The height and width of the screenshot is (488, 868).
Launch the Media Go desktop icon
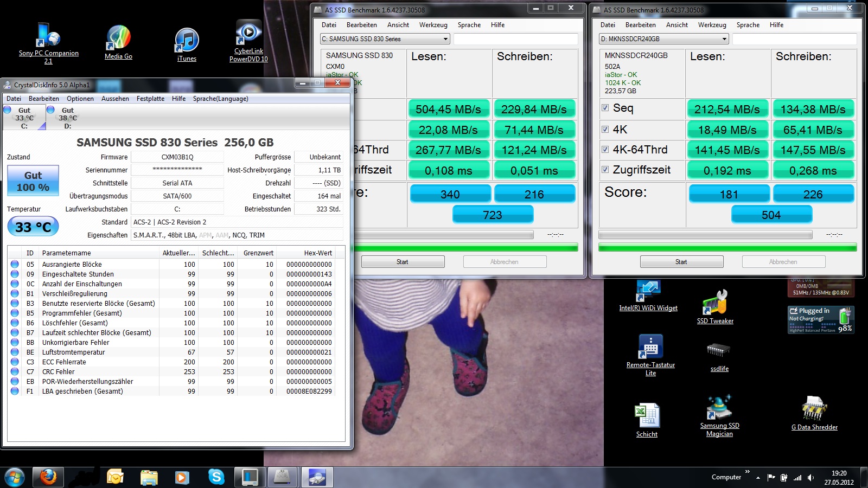coord(118,42)
